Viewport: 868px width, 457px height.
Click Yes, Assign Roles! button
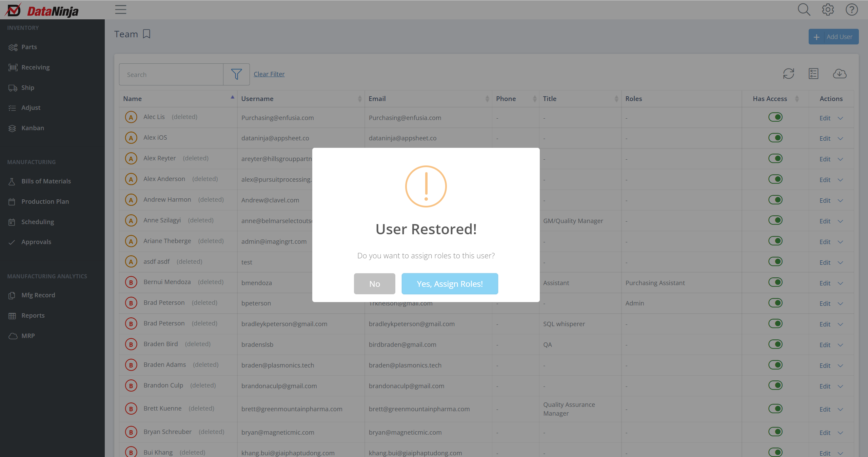point(450,284)
